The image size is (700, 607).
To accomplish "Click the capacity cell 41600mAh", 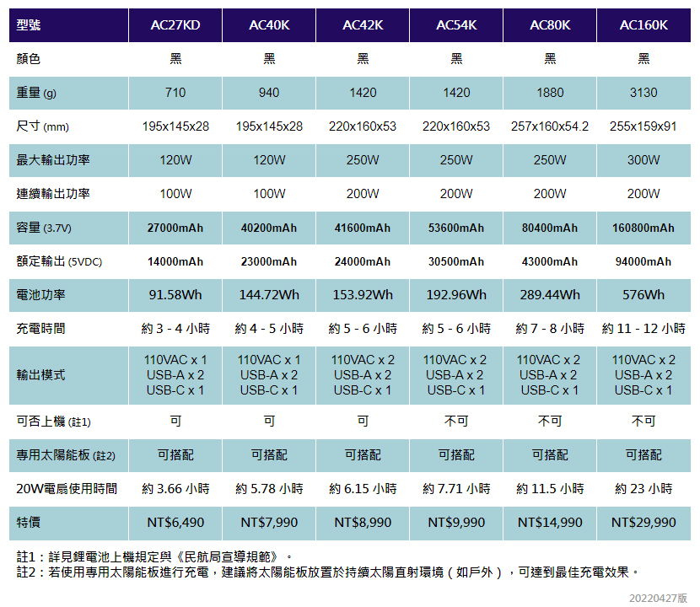I will click(x=363, y=228).
